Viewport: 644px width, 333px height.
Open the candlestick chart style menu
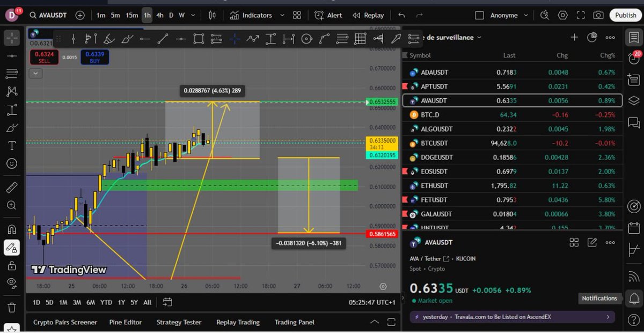pyautogui.click(x=212, y=15)
